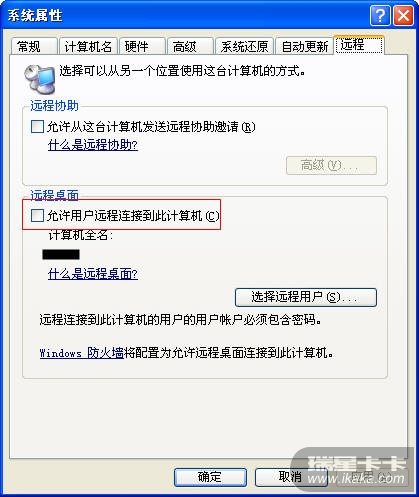This screenshot has height=497, width=419.
Task: Open the 系统还原 tab
Action: click(x=244, y=46)
